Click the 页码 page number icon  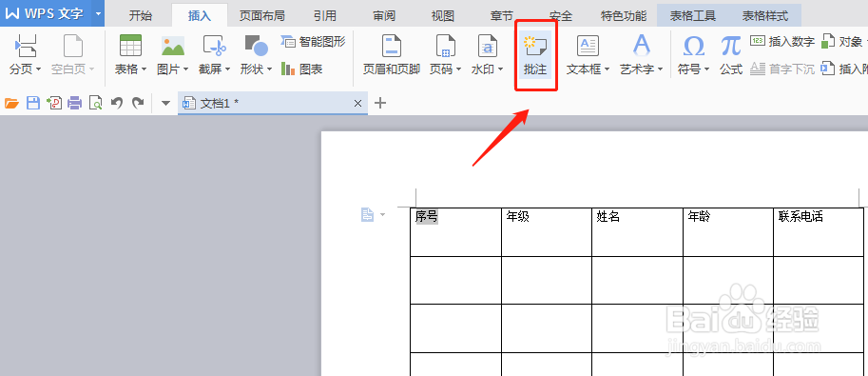pyautogui.click(x=446, y=46)
